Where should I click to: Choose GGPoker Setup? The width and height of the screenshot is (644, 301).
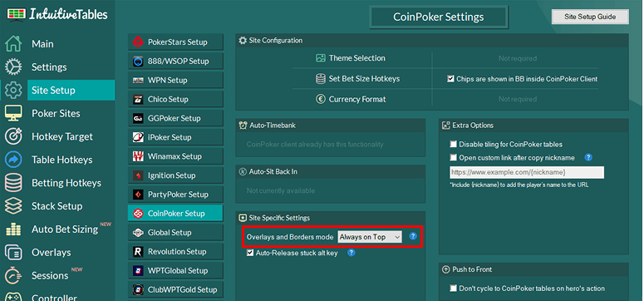click(x=175, y=118)
